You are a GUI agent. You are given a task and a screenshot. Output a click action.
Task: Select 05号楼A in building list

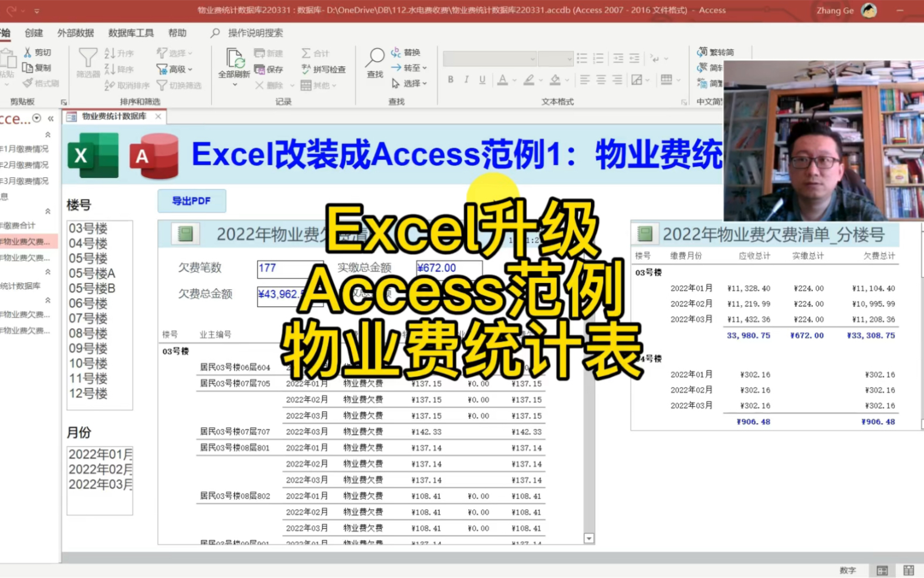[92, 273]
